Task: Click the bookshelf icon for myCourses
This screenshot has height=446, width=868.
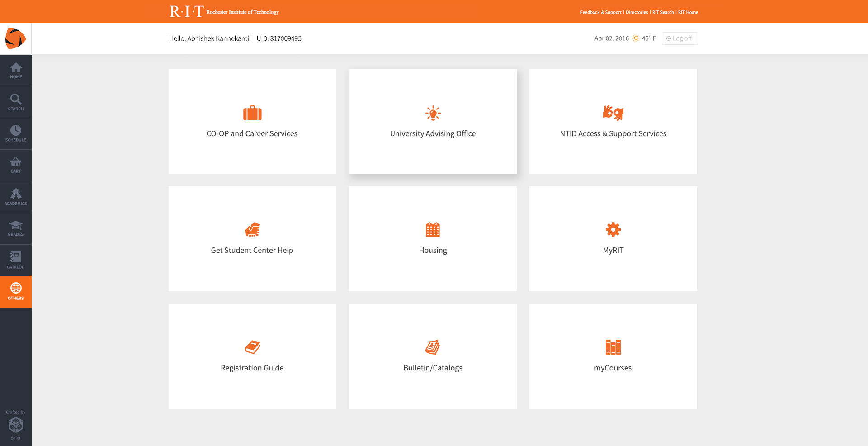Action: tap(613, 347)
